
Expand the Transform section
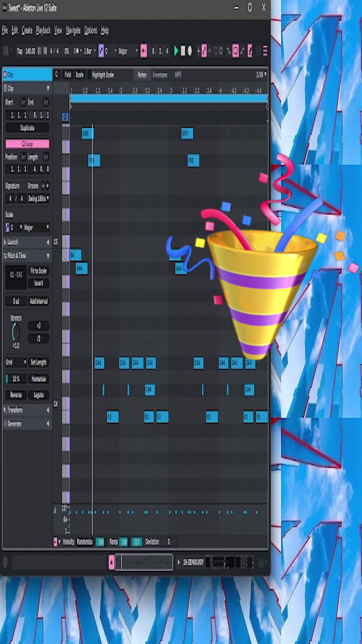click(x=27, y=410)
